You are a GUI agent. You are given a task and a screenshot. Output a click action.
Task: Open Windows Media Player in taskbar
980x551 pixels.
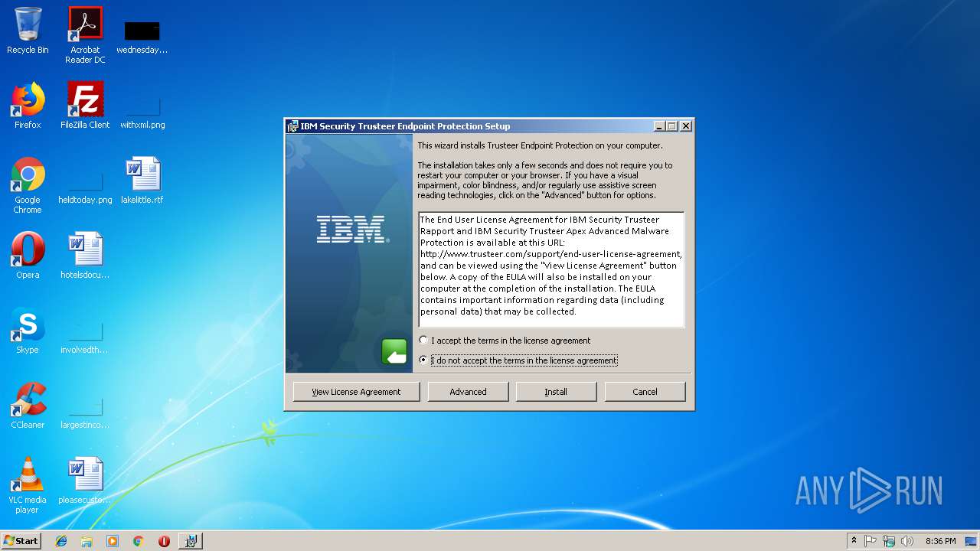click(113, 541)
